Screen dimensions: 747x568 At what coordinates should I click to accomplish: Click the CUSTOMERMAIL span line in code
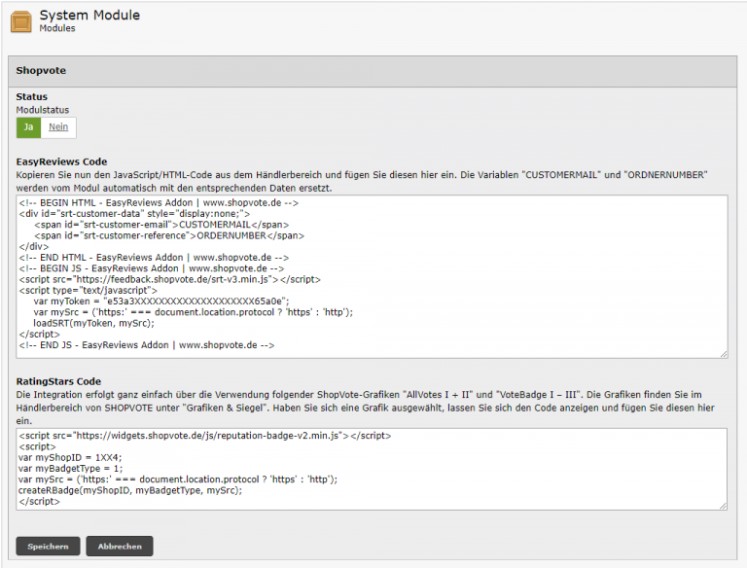click(x=162, y=224)
